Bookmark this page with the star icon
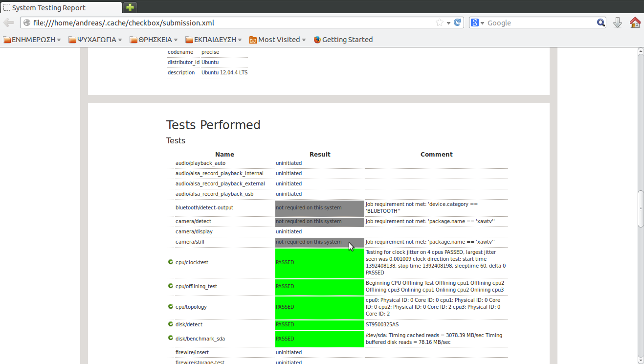The height and width of the screenshot is (364, 644). (439, 23)
